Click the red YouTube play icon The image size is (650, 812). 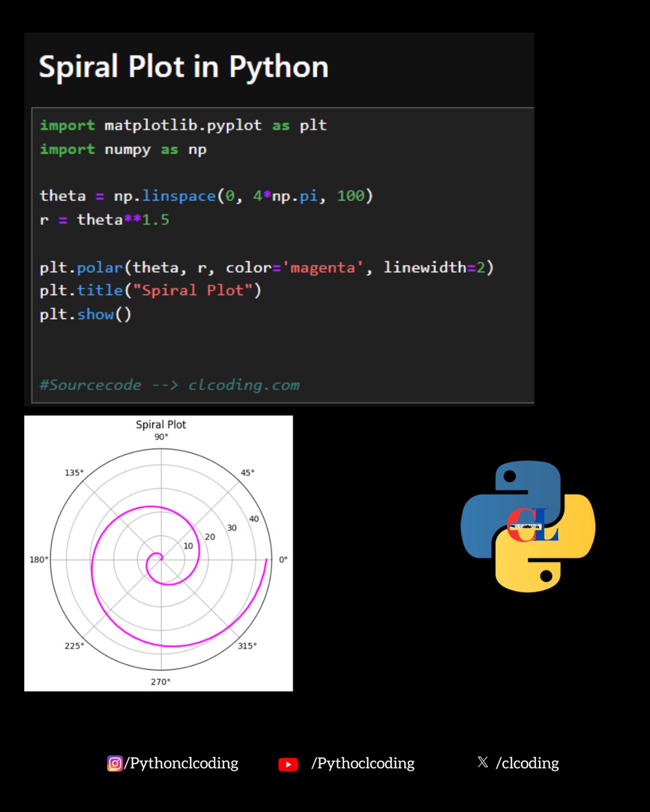point(288,764)
